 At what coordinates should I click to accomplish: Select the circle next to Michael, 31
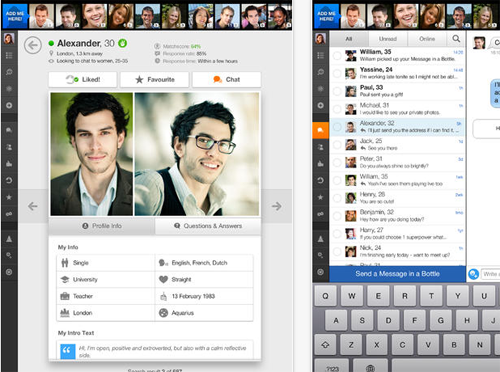coord(337,109)
